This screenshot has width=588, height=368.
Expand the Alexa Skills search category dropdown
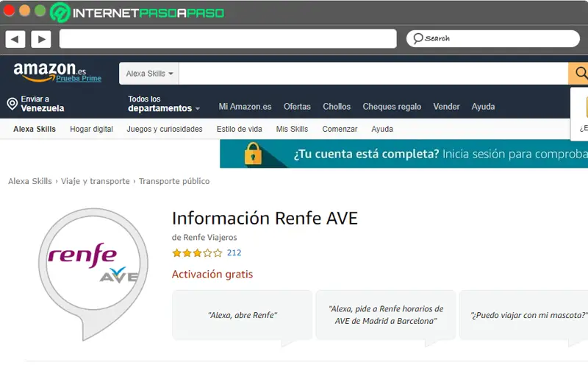(x=149, y=74)
